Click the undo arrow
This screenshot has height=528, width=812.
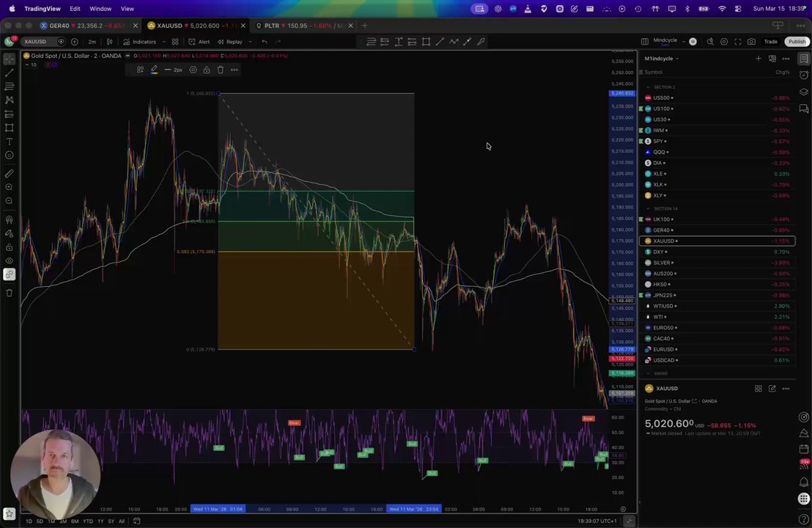pos(265,42)
